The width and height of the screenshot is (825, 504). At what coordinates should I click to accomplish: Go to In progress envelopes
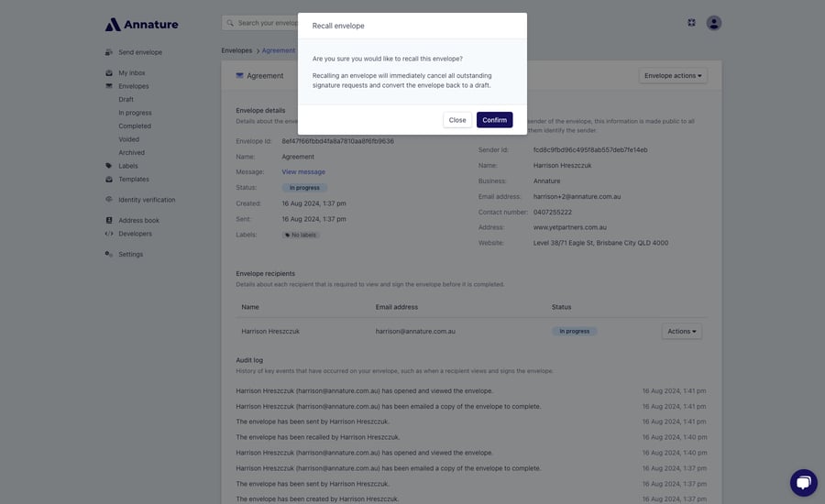click(135, 113)
